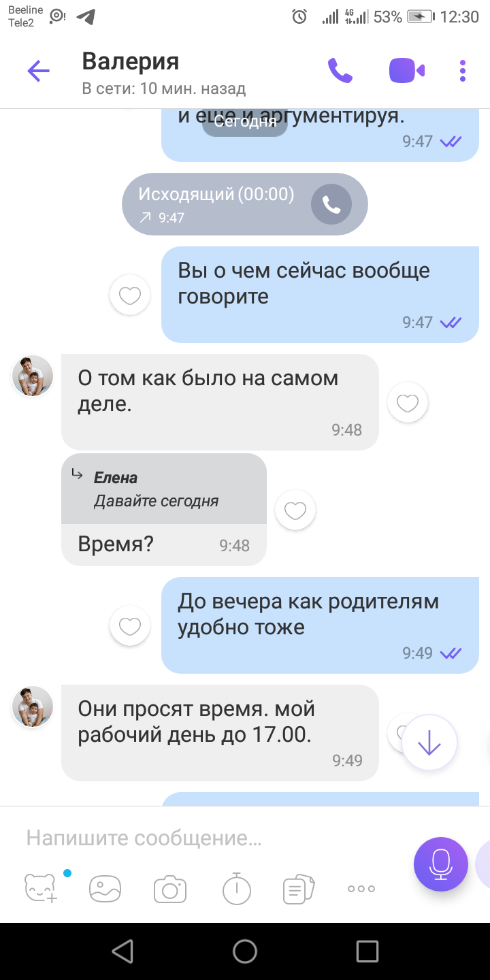Like the 'Время?' reply message
The height and width of the screenshot is (980, 490).
coord(295,510)
